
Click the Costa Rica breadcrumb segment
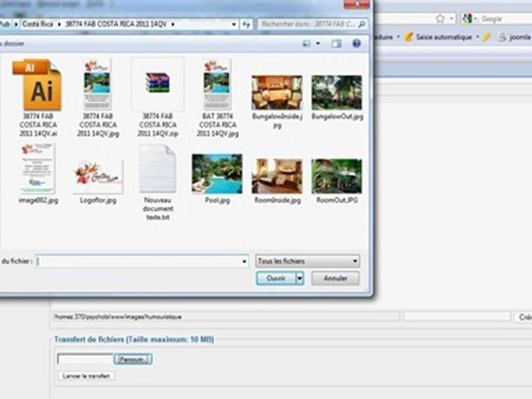38,24
